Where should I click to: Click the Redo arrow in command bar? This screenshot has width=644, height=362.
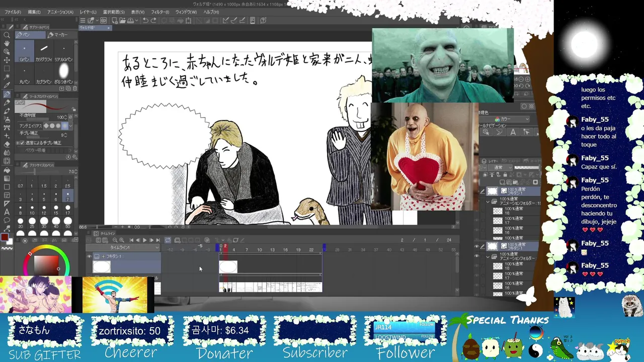click(x=153, y=21)
